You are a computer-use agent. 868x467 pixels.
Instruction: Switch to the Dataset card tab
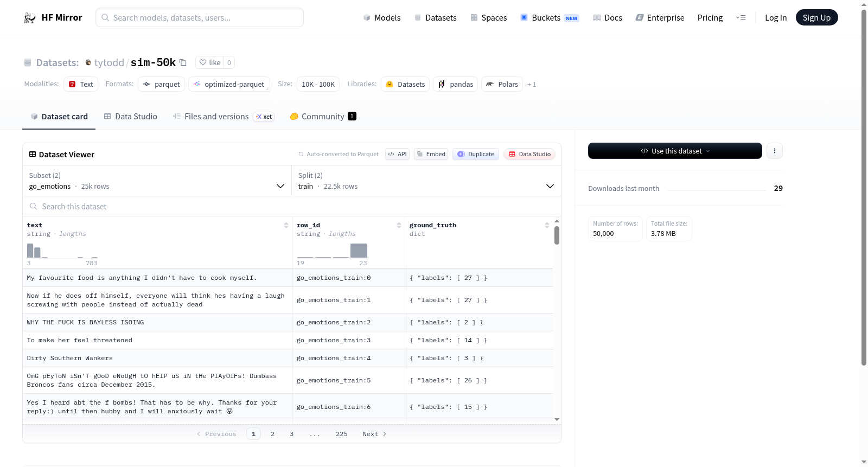59,117
